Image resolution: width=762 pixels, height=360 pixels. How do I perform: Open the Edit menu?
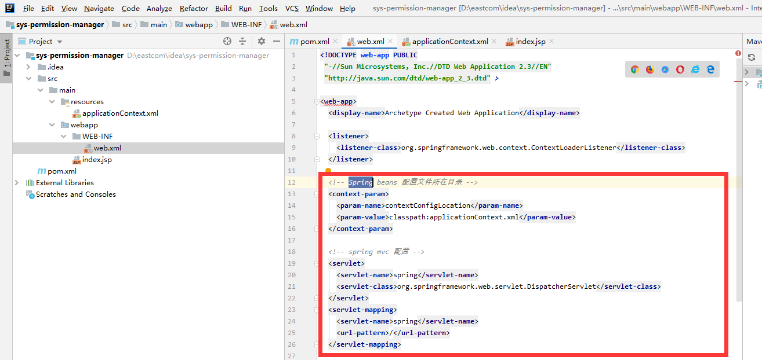(x=48, y=8)
